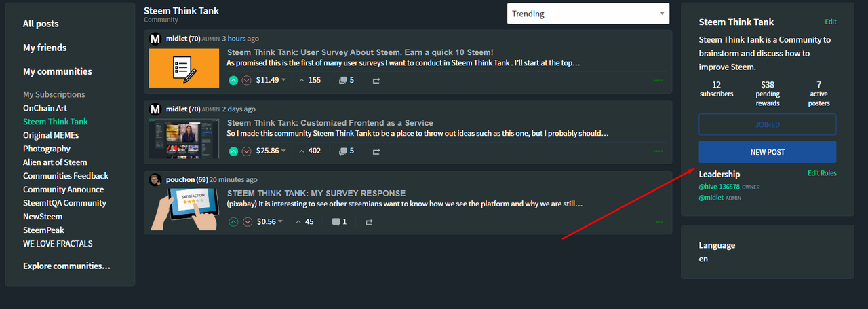Click the JOINED button
Screen dimensions: 868x309
[x=768, y=125]
